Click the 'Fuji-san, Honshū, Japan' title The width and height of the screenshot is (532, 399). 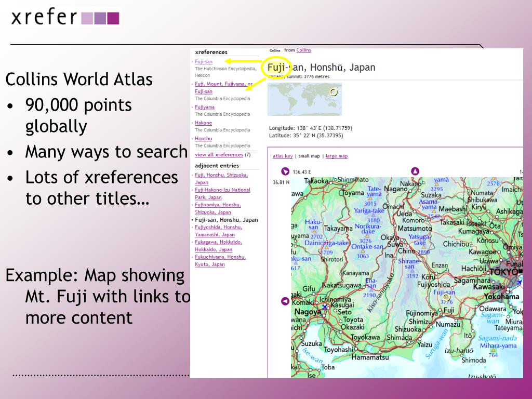point(321,67)
